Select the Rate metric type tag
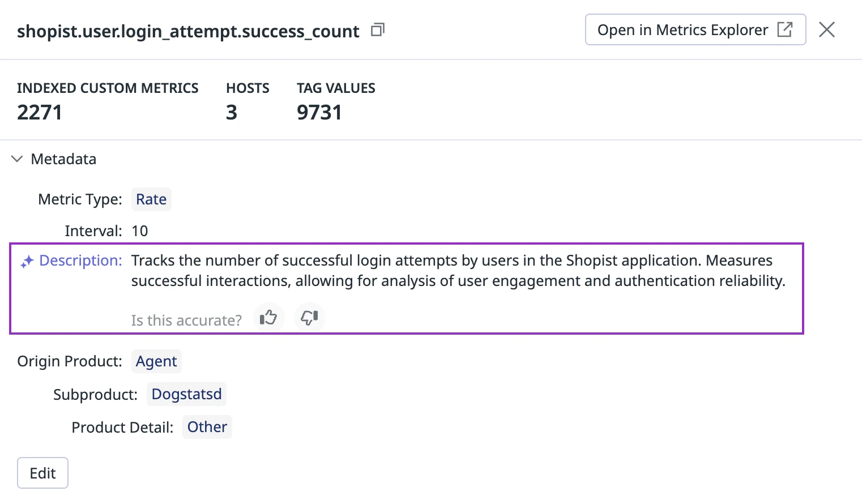Image resolution: width=862 pixels, height=504 pixels. [151, 199]
